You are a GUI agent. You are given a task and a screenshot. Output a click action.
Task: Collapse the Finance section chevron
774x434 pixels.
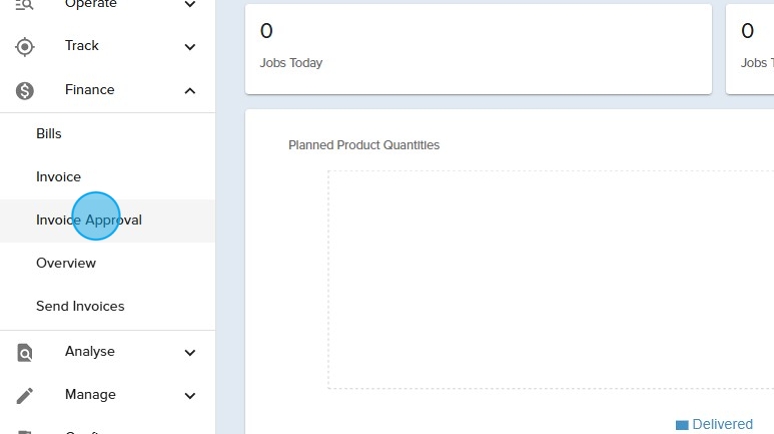[x=190, y=91]
